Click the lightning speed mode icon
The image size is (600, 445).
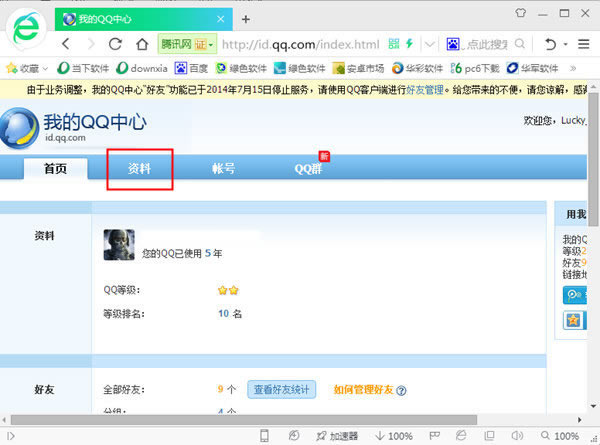pyautogui.click(x=409, y=44)
